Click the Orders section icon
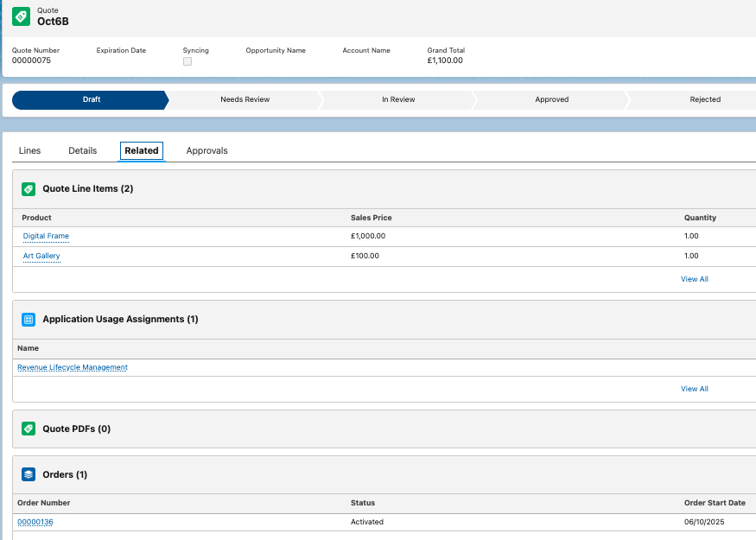This screenshot has width=756, height=540. pyautogui.click(x=29, y=474)
